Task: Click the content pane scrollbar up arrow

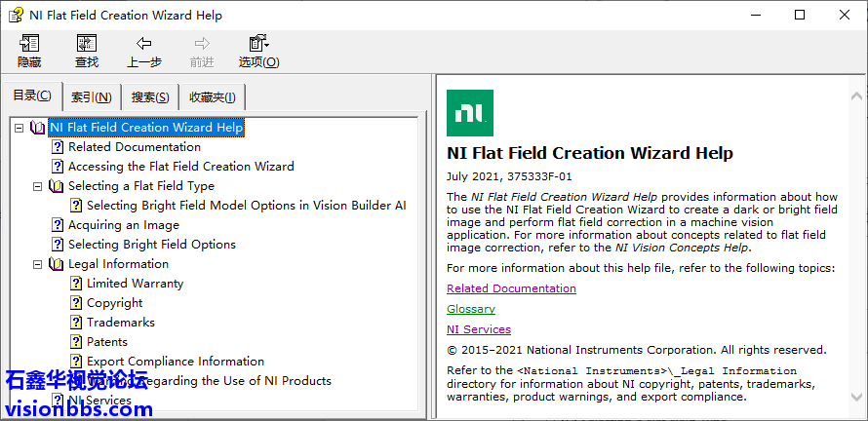Action: tap(856, 96)
